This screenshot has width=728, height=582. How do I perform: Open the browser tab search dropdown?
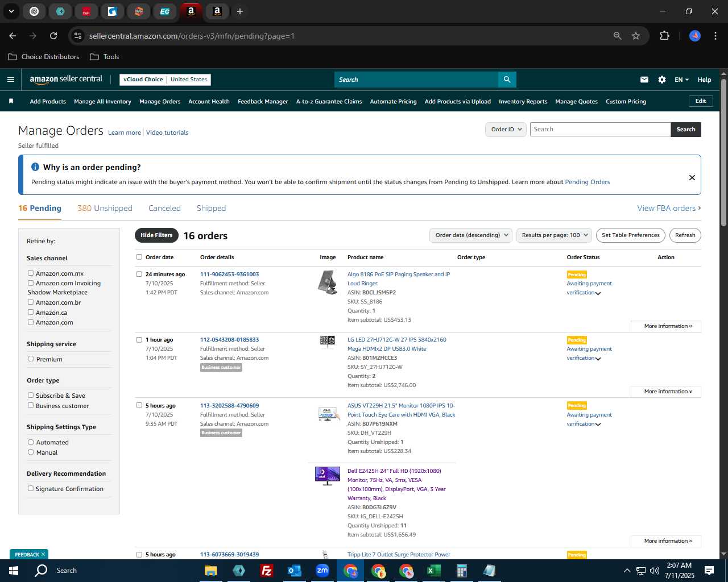pos(11,11)
